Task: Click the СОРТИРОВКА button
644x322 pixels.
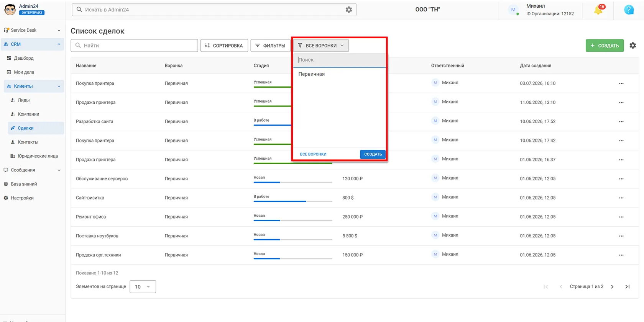Action: [x=224, y=46]
